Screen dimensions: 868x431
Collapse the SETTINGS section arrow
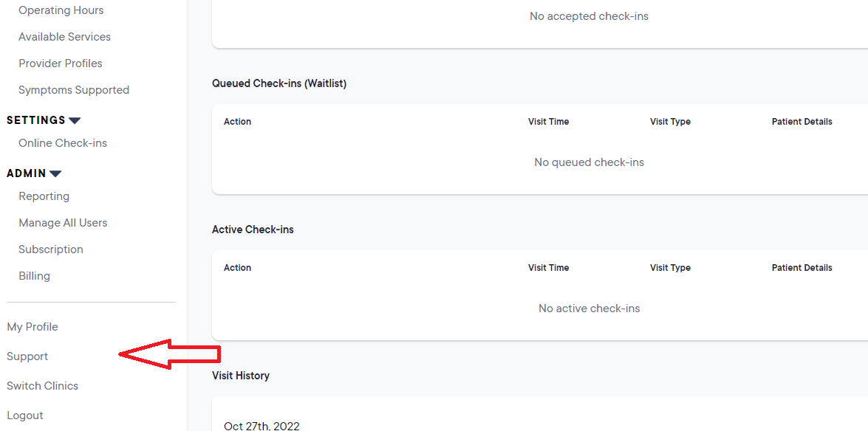75,120
